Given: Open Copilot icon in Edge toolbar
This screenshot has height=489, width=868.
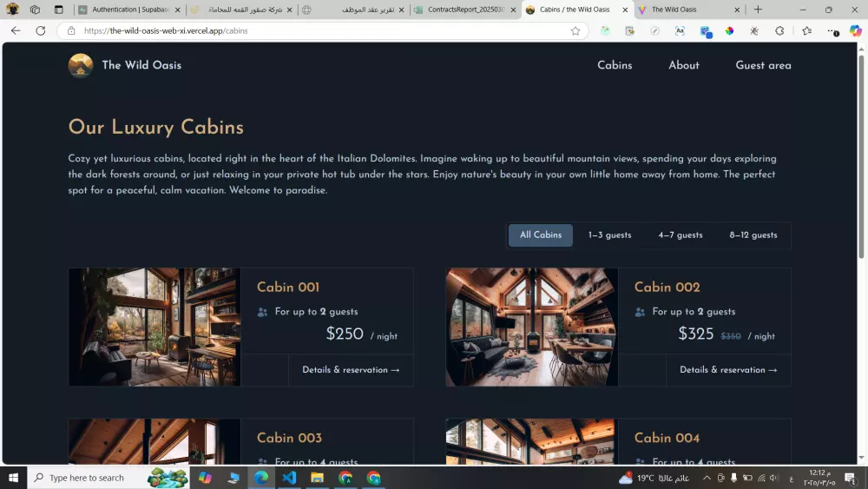Looking at the screenshot, I should pos(856,31).
